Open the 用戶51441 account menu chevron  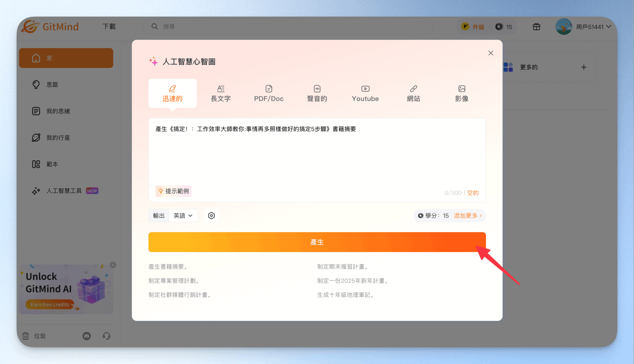coord(609,26)
